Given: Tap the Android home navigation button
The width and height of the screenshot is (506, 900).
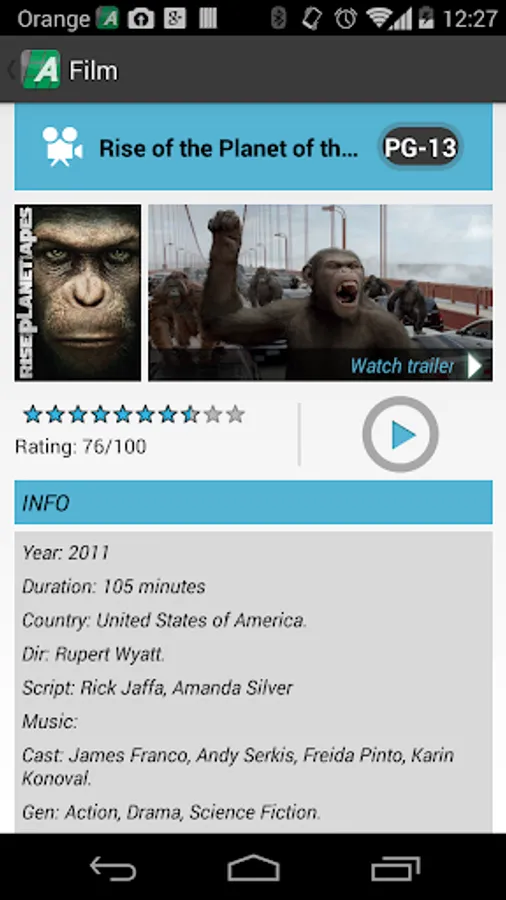Looking at the screenshot, I should coord(253,868).
